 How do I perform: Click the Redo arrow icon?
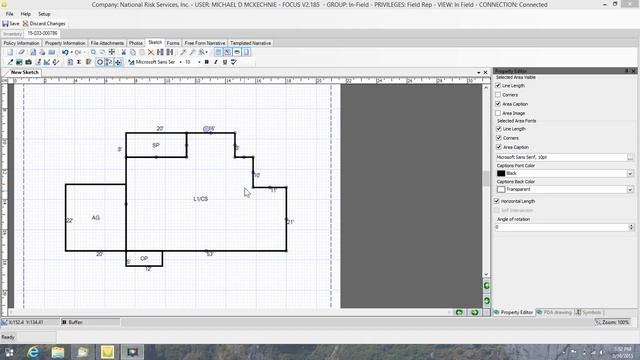(78, 52)
